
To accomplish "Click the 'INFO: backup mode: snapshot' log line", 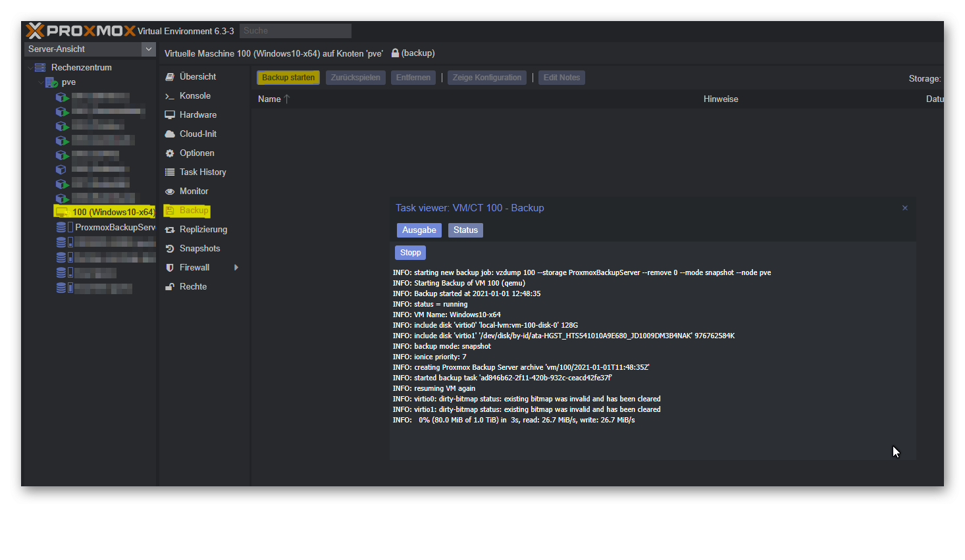I will tap(442, 346).
